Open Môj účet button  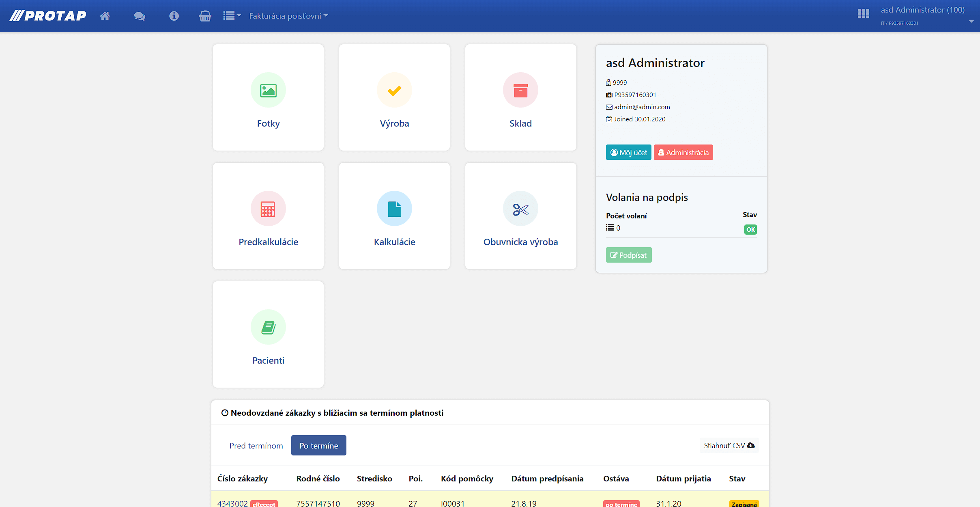pyautogui.click(x=628, y=152)
